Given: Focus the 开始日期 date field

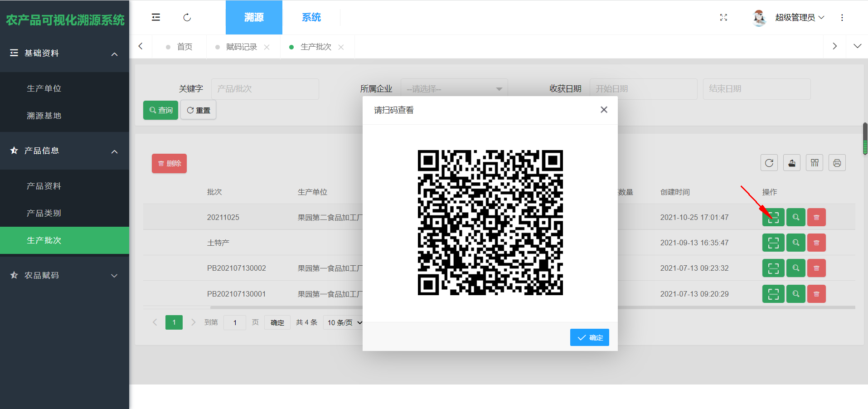Looking at the screenshot, I should pyautogui.click(x=643, y=89).
